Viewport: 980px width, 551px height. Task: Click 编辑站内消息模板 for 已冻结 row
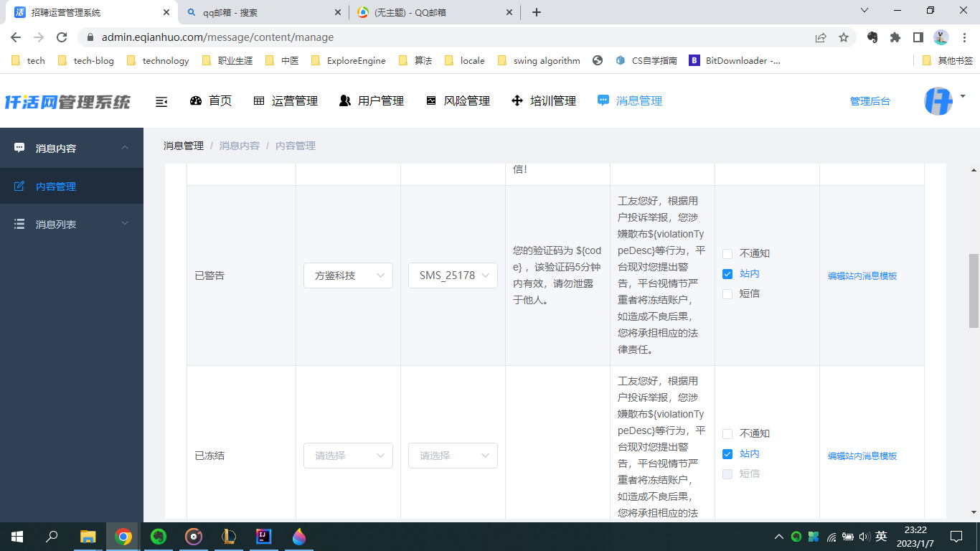click(x=862, y=456)
